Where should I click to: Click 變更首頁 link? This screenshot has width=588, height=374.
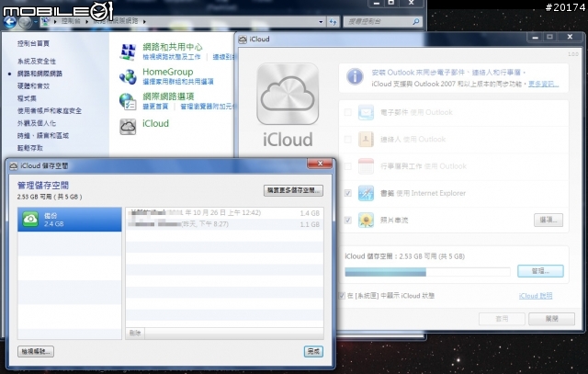(155, 107)
